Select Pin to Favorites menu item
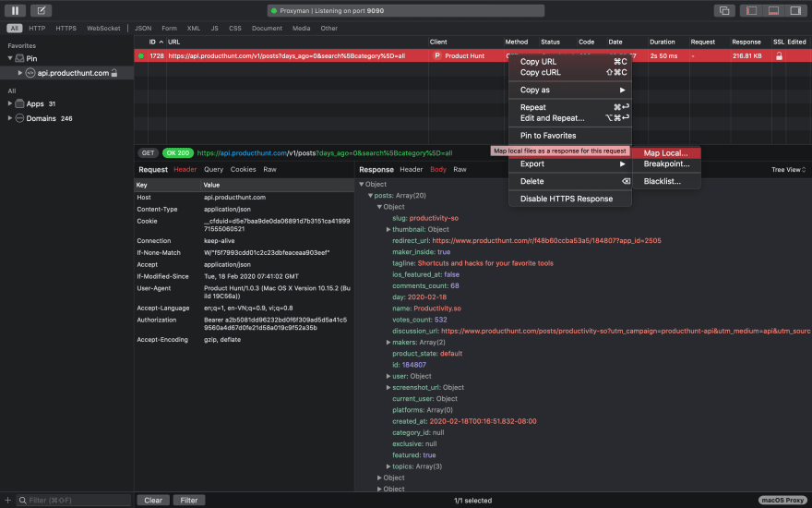The width and height of the screenshot is (812, 508). pos(570,135)
